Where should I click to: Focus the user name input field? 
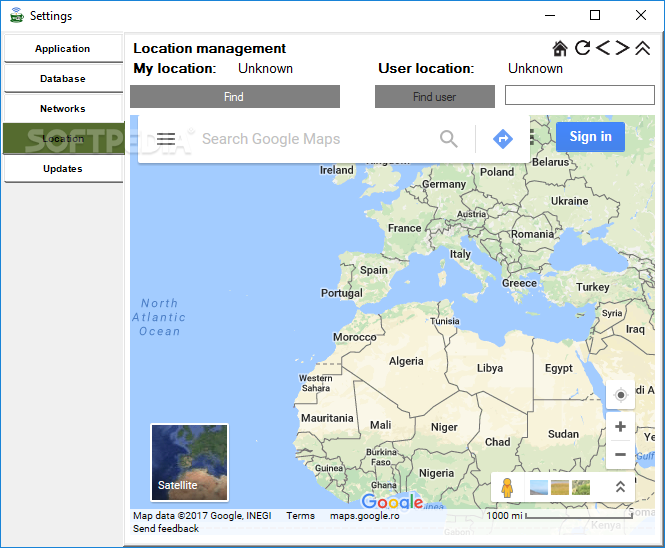[x=580, y=95]
